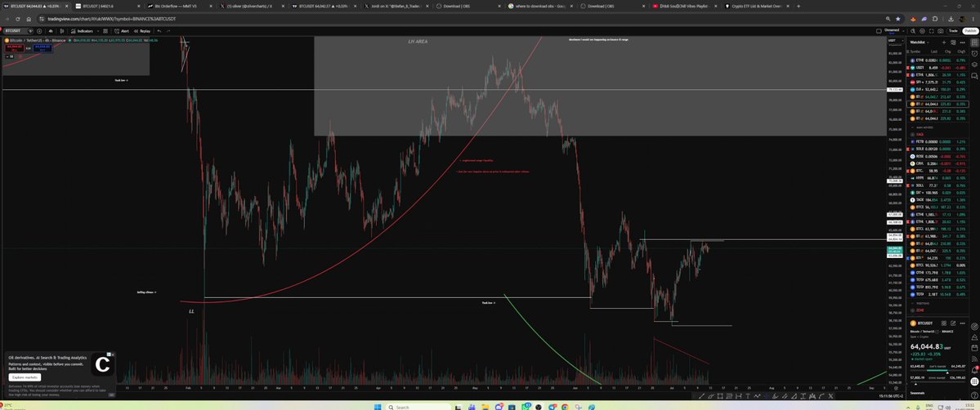Open details panel more options dots
This screenshot has width=980, height=410.
pyautogui.click(x=963, y=323)
